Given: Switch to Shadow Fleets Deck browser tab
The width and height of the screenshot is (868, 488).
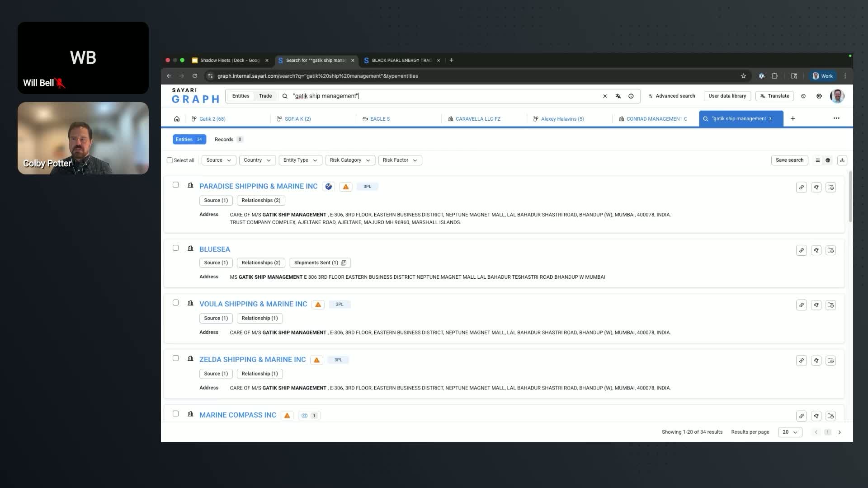Looking at the screenshot, I should 230,61.
